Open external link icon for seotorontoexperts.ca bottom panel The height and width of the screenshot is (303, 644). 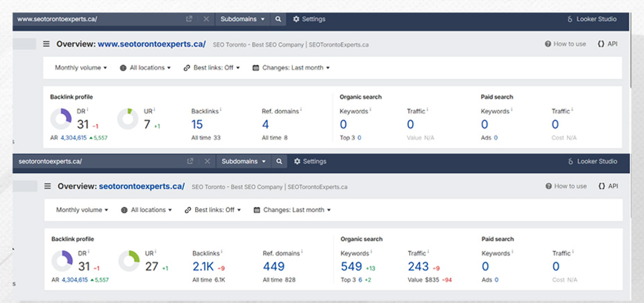tap(190, 161)
